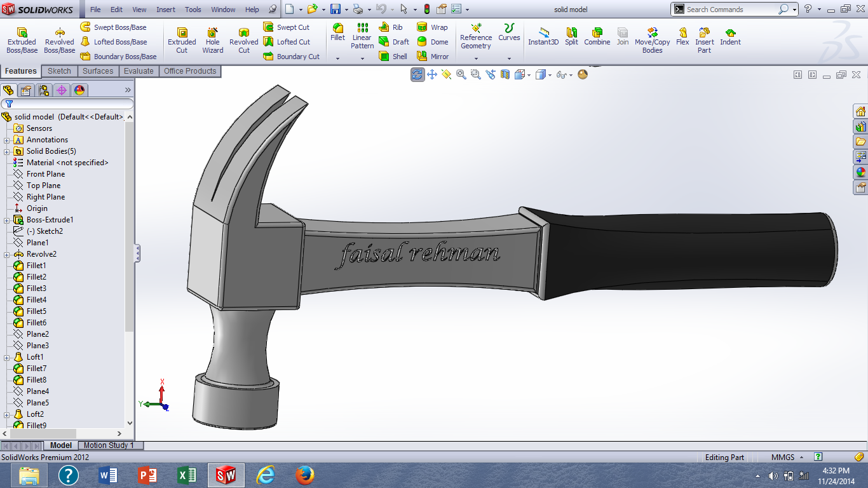This screenshot has height=488, width=868.
Task: Switch to the Evaluate tab
Action: coord(139,71)
